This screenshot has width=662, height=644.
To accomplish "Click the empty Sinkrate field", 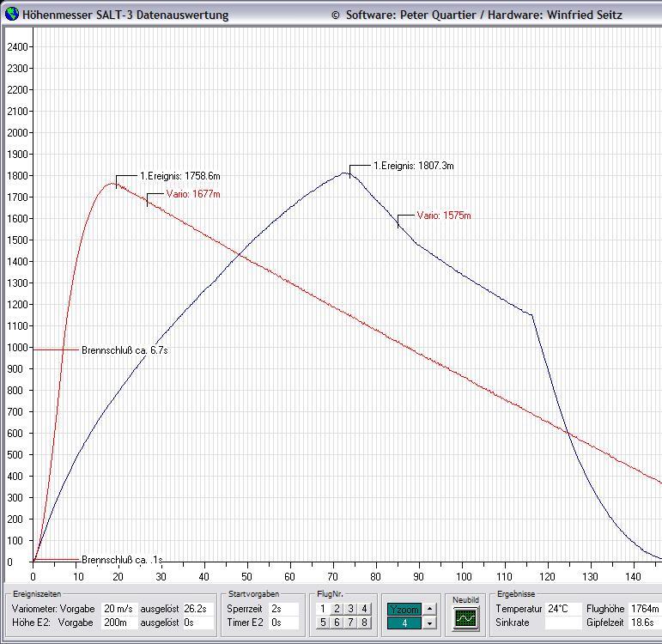I will point(562,623).
